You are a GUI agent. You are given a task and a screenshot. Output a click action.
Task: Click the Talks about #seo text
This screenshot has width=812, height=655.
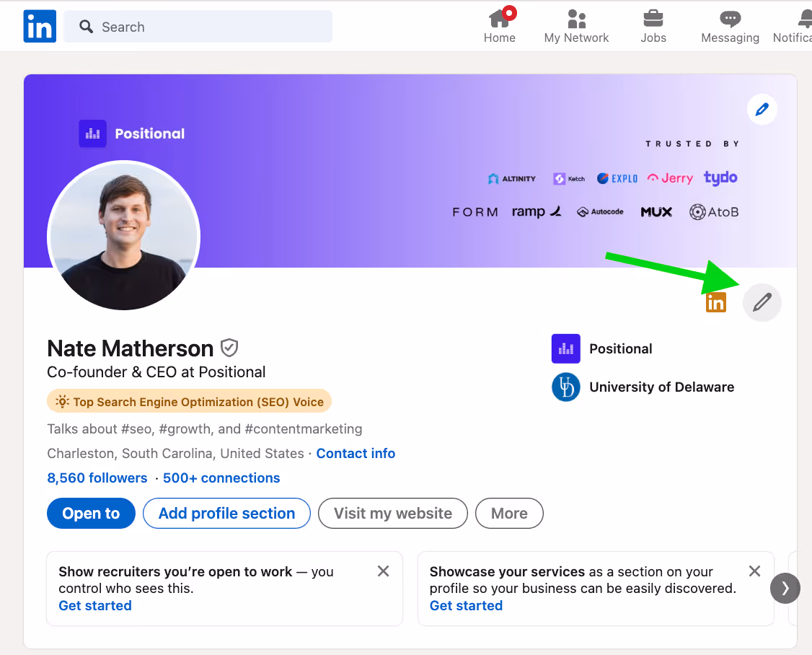coord(205,429)
